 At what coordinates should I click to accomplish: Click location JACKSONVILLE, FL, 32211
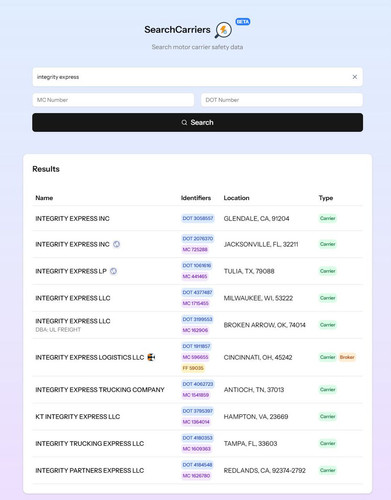point(261,244)
